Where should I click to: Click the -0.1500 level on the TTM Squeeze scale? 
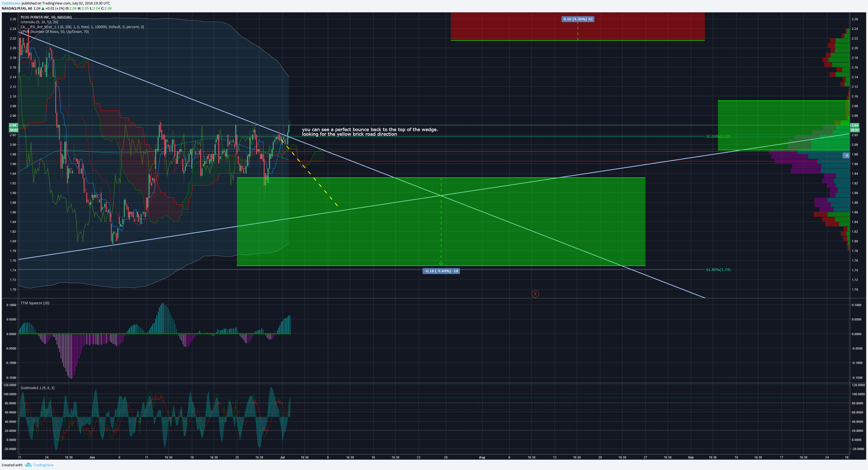[x=11, y=378]
